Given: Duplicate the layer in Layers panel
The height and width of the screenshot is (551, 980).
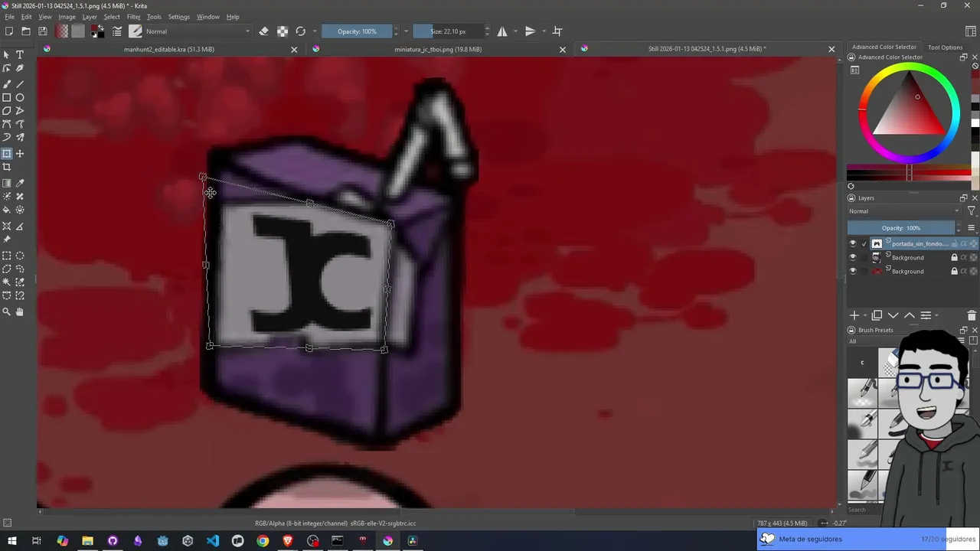Looking at the screenshot, I should [x=877, y=315].
